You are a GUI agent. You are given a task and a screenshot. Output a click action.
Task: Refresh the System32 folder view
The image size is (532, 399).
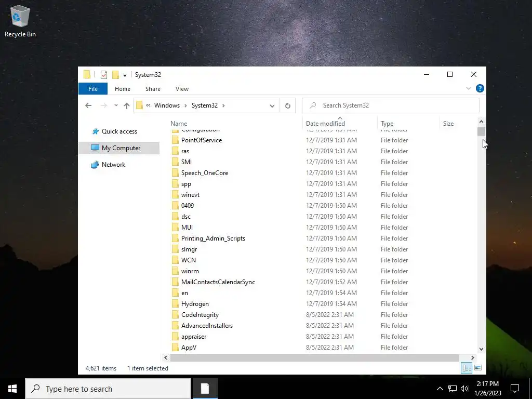point(288,106)
